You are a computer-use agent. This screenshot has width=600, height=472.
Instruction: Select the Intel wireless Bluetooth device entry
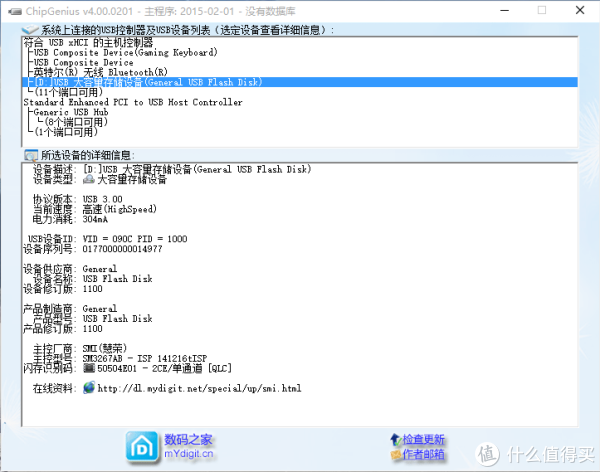[101, 72]
